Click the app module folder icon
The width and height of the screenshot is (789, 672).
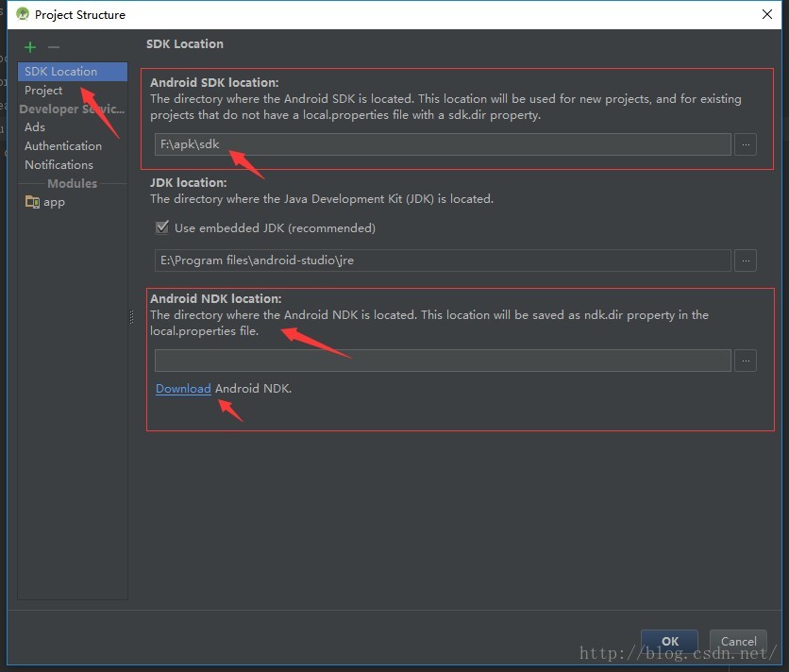pos(32,202)
